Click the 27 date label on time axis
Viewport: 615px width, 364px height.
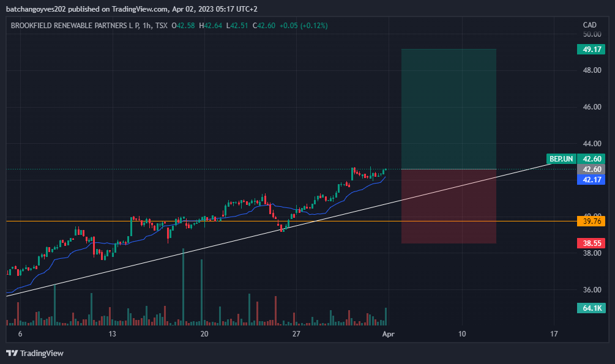(296, 334)
